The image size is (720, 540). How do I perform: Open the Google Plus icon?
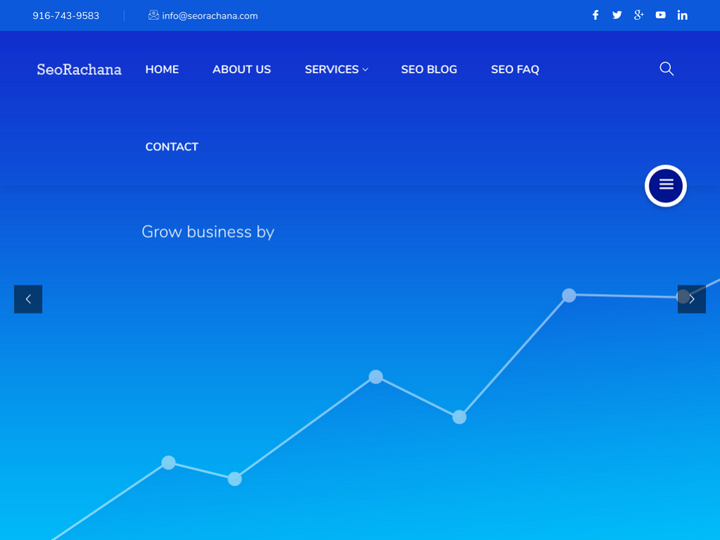[639, 15]
